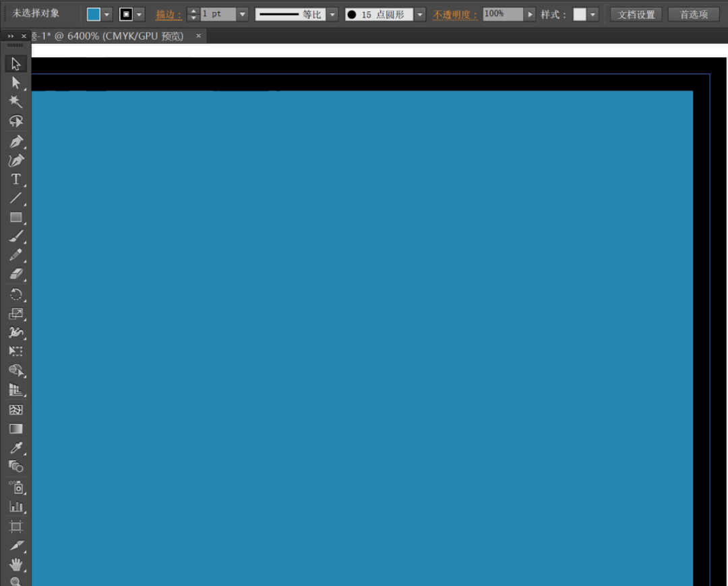
Task: Select the Paintbrush tool
Action: [x=16, y=236]
